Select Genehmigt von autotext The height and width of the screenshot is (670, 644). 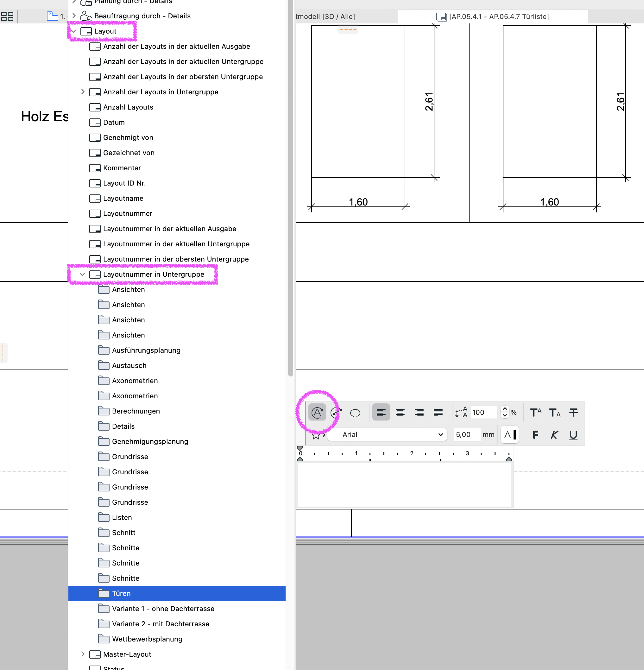(177, 137)
